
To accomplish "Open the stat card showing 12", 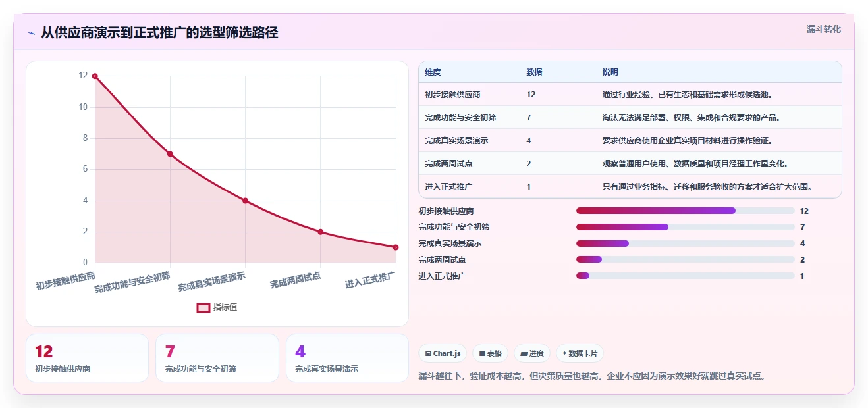I will [88, 358].
